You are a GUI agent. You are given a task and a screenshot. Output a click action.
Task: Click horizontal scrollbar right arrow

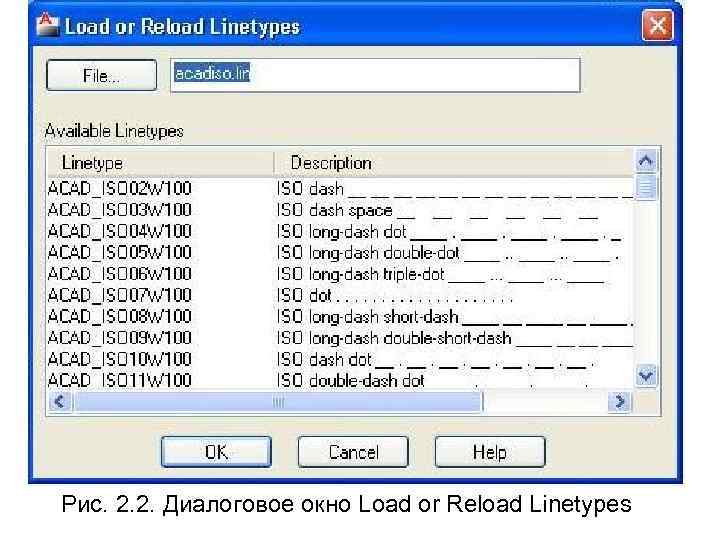pyautogui.click(x=620, y=402)
